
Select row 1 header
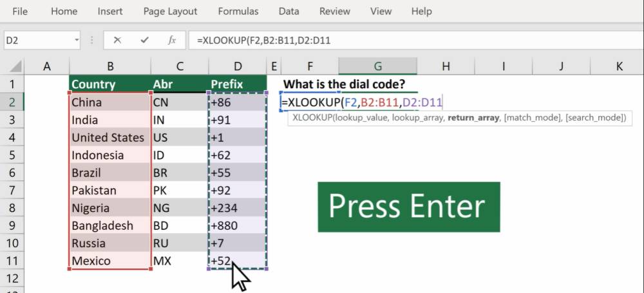[12, 84]
